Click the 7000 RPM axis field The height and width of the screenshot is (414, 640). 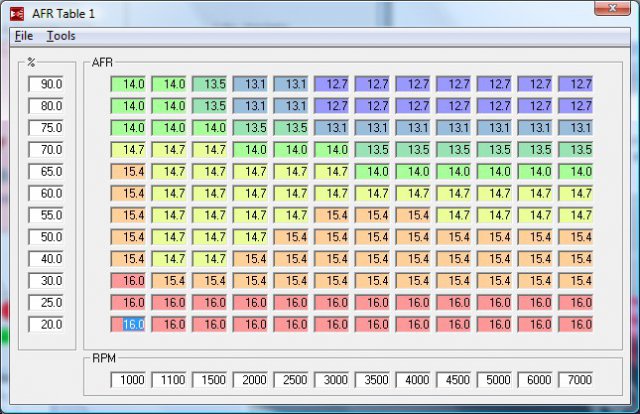pos(575,380)
